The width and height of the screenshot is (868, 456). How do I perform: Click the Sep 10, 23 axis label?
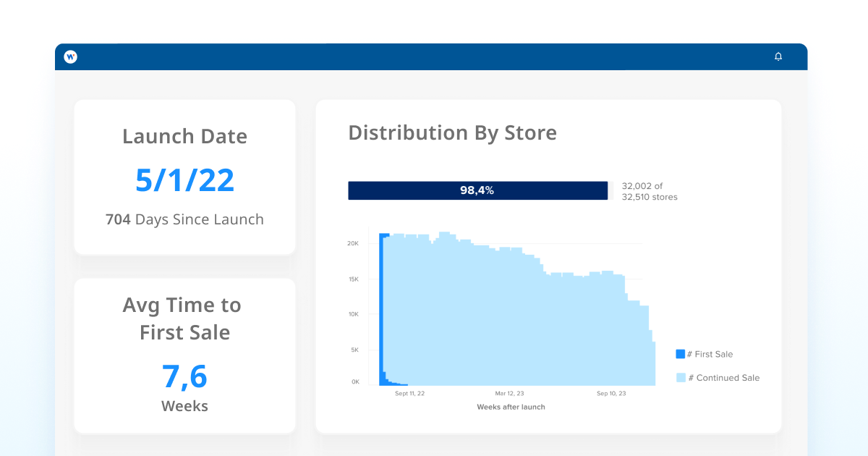point(611,394)
